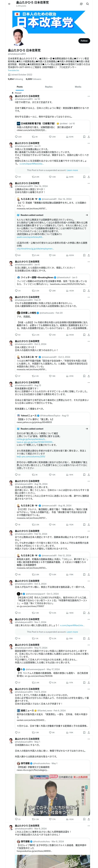The width and height of the screenshot is (98, 868).
Task: Open the 6,009 Followers list
Action: click(33, 79)
